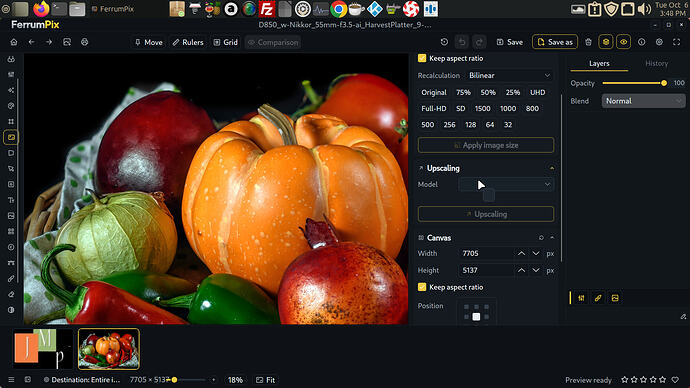690x388 pixels.
Task: Click the redo arrow icon
Action: point(479,42)
